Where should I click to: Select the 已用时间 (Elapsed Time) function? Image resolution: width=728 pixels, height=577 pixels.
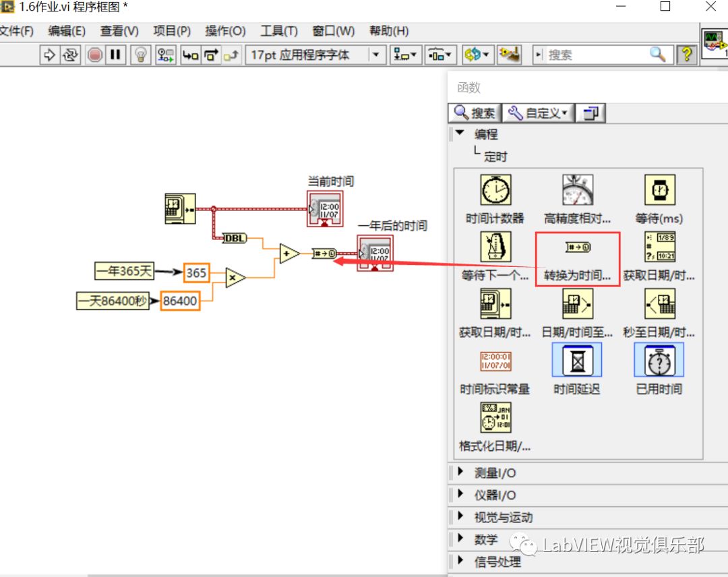point(658,359)
